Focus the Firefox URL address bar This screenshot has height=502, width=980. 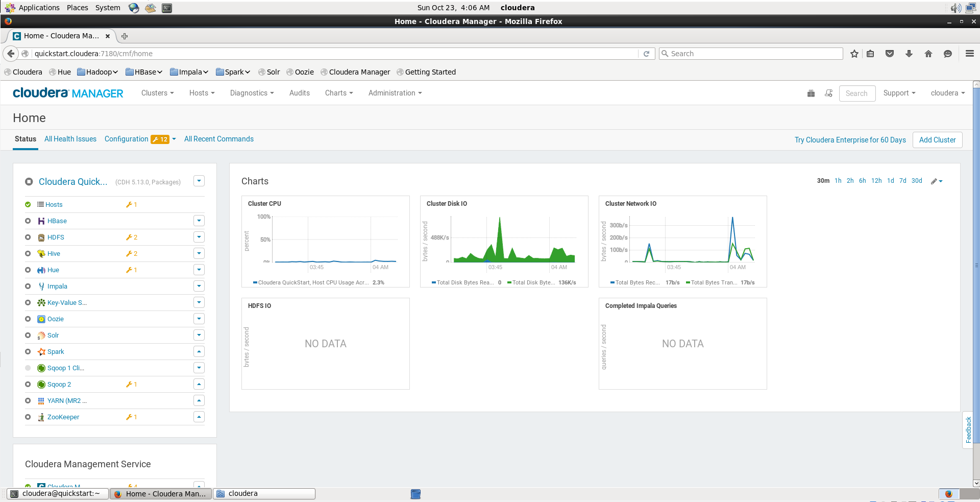334,54
